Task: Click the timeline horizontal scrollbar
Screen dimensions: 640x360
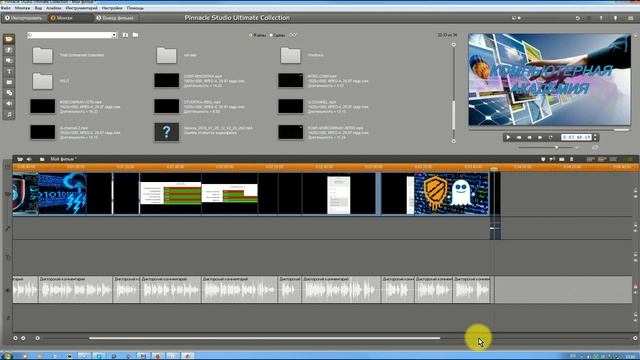Action: (264, 338)
